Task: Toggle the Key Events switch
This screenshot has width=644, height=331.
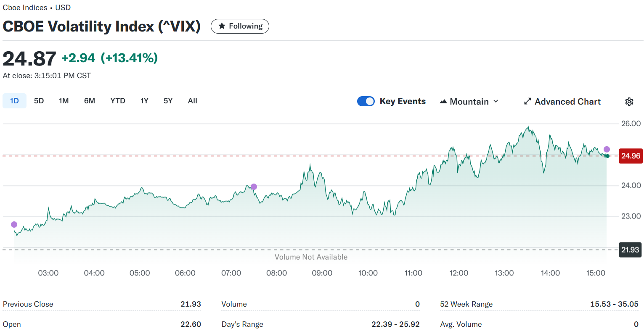Action: (x=366, y=101)
